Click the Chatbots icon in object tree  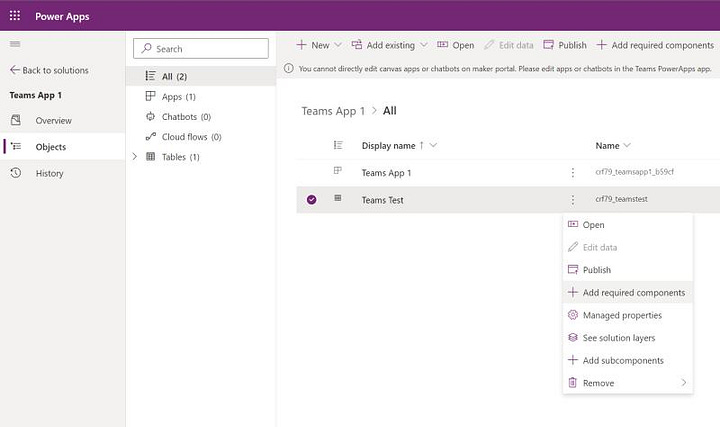[x=150, y=116]
